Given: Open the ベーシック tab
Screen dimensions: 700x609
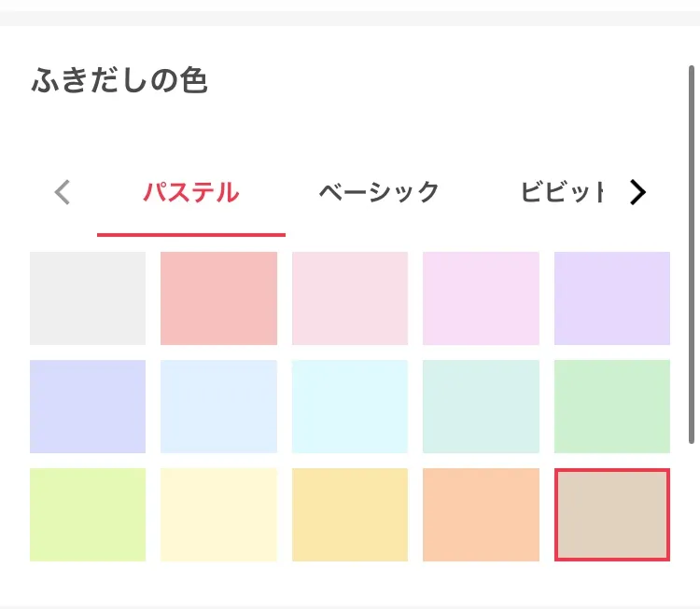Looking at the screenshot, I should [378, 193].
